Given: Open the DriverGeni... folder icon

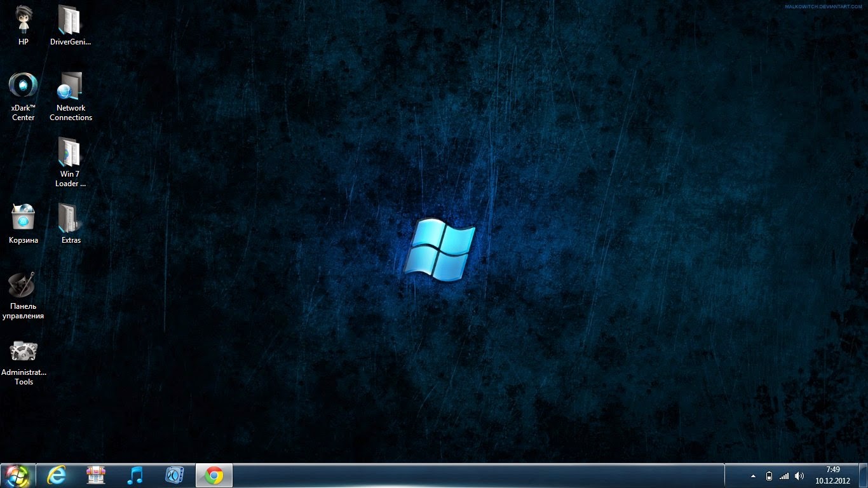Looking at the screenshot, I should coord(71,25).
